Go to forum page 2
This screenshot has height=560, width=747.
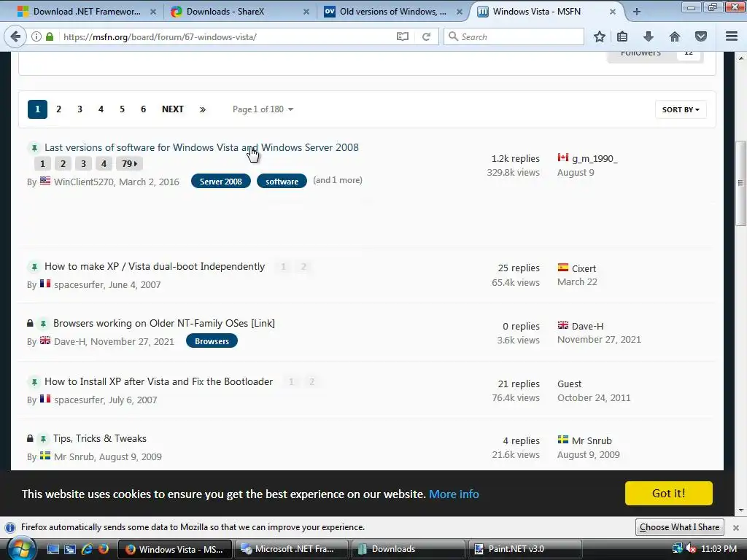[58, 109]
